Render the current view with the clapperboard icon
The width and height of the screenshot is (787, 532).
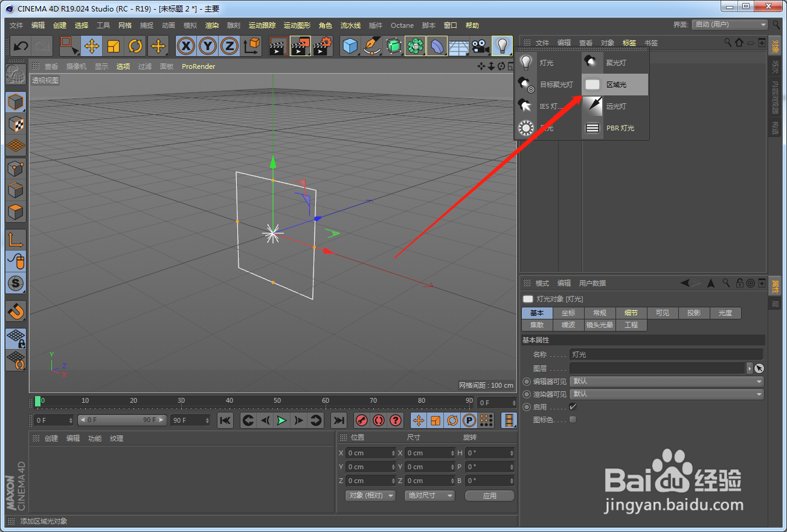[278, 46]
